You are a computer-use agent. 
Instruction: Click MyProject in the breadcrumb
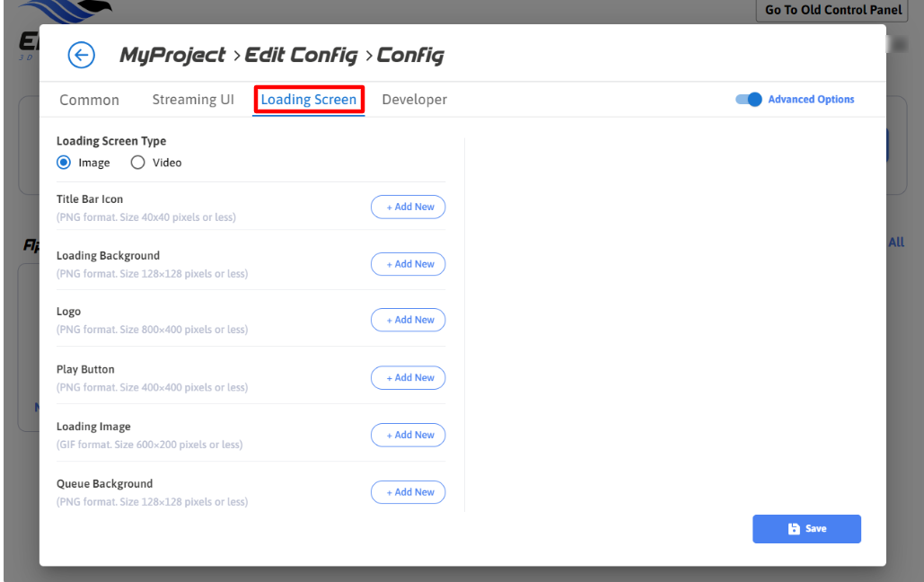point(172,56)
